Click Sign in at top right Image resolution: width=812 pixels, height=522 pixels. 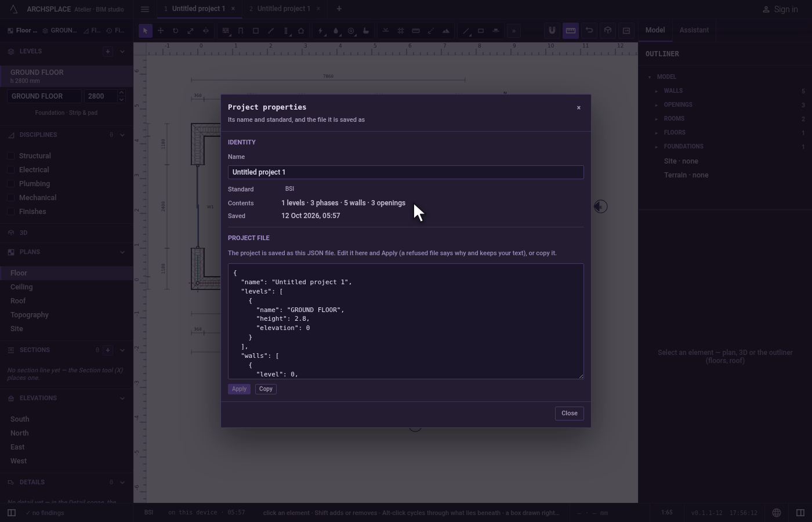[x=780, y=9]
